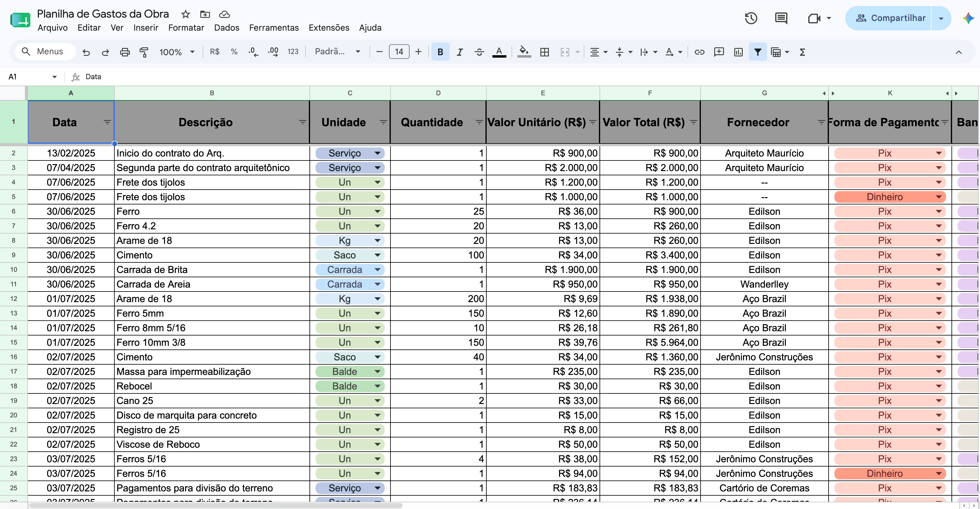Decrease font size
The image size is (980, 509).
(x=379, y=52)
